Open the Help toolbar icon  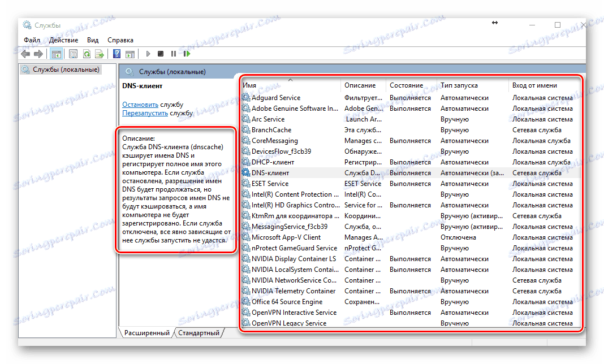[x=117, y=54]
